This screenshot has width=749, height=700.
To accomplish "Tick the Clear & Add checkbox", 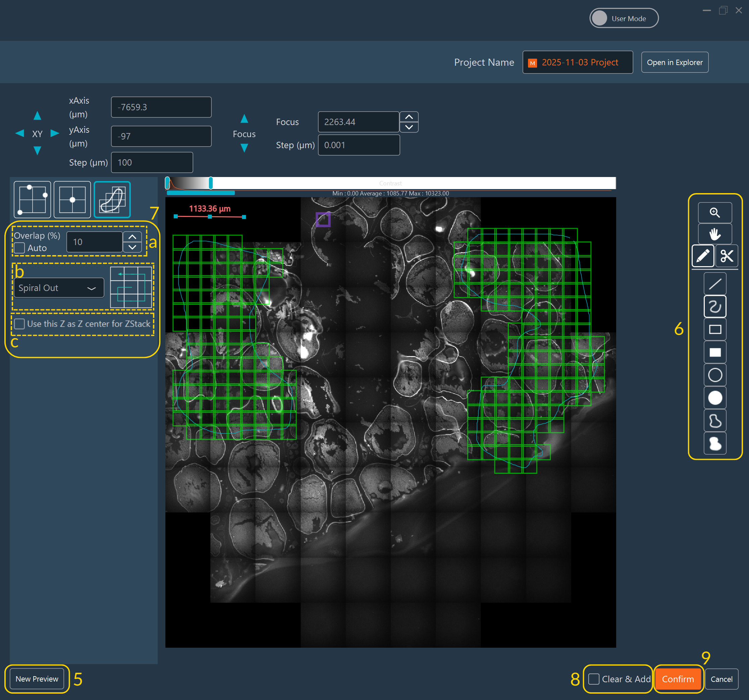I will pos(594,679).
